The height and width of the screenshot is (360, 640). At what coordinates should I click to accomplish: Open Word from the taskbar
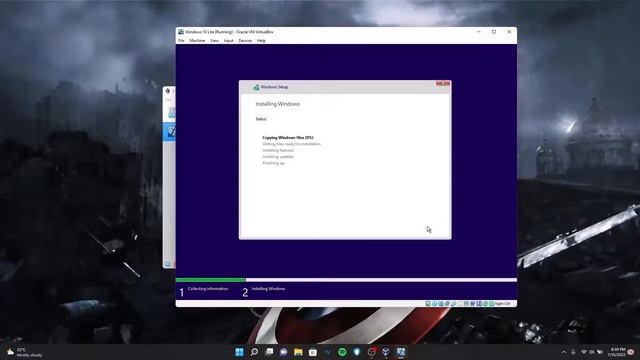[328, 352]
